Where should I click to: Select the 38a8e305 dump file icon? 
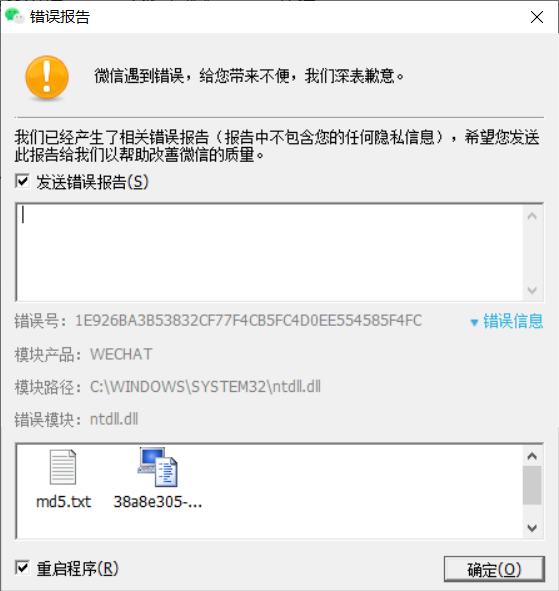157,467
